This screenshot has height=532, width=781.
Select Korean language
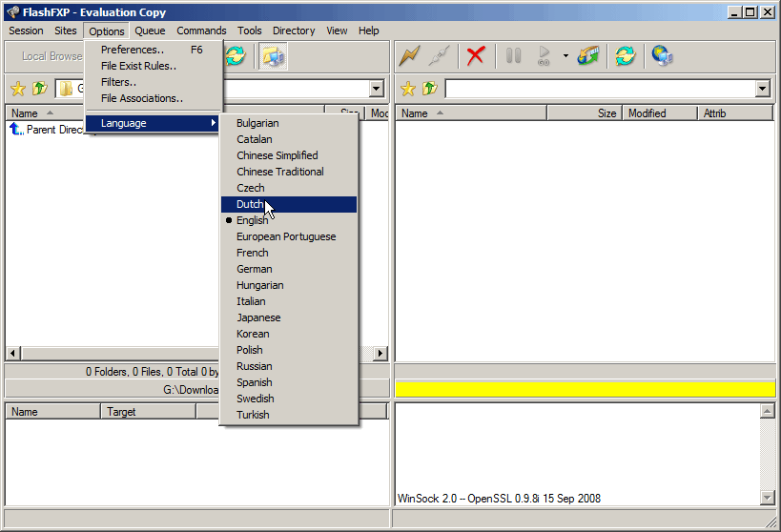(x=289, y=334)
